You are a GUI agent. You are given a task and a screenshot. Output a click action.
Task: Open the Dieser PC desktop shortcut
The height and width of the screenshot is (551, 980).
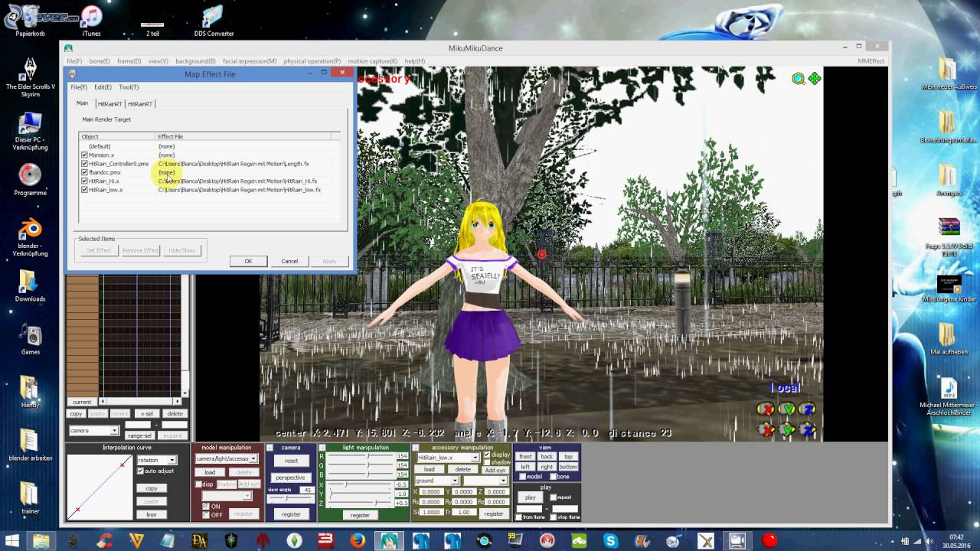[31, 131]
